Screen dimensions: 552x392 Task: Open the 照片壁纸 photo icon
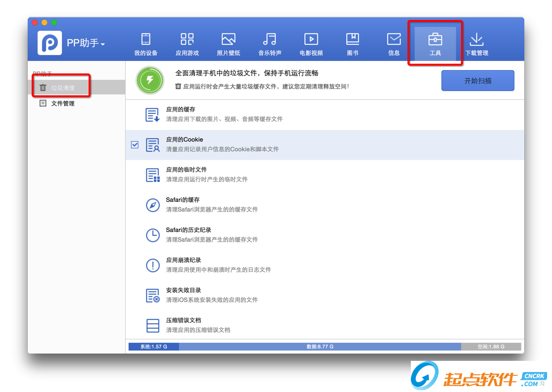click(228, 39)
